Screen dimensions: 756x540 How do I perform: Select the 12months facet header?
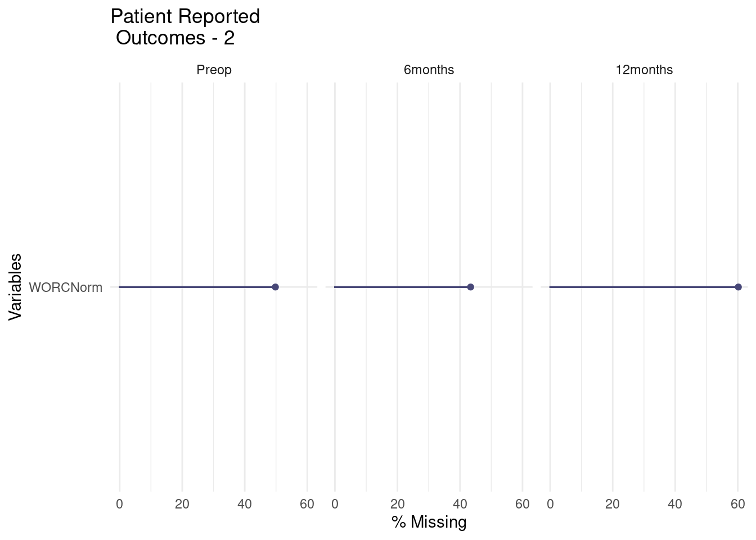point(644,70)
